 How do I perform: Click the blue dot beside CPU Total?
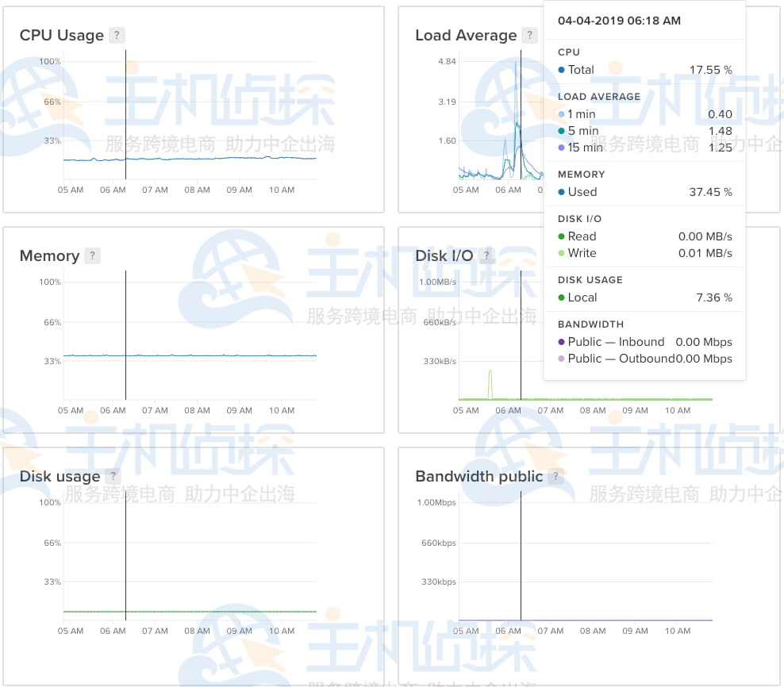click(562, 70)
